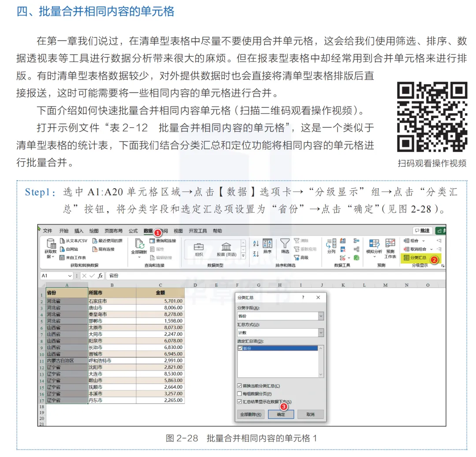The height and width of the screenshot is (457, 476).
Task: Open the 组合 dropdown arrow
Action: point(424,241)
